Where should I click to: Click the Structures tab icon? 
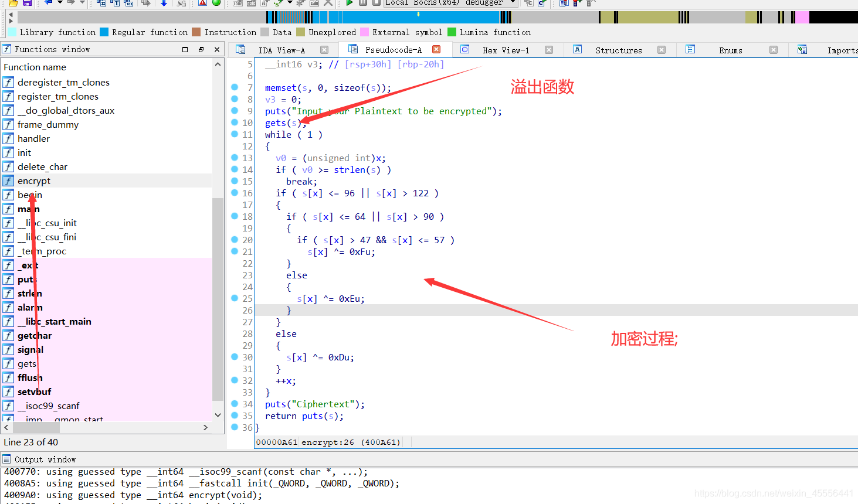[x=578, y=50]
